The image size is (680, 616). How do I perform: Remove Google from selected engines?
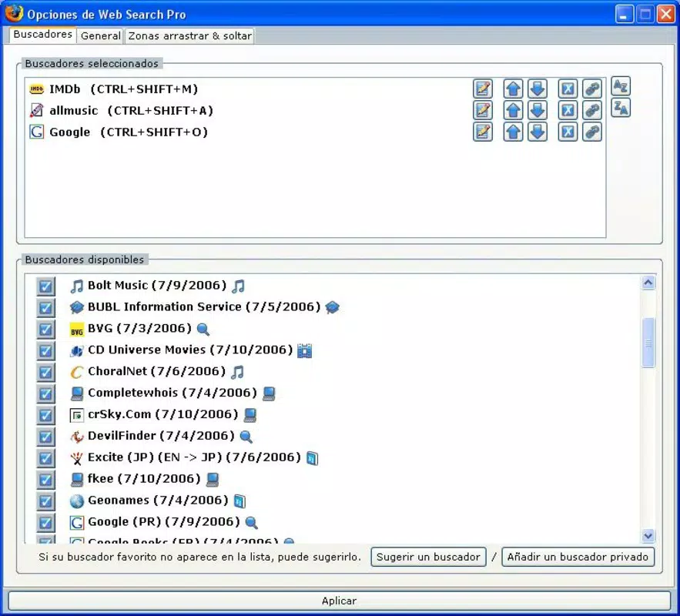(x=568, y=132)
